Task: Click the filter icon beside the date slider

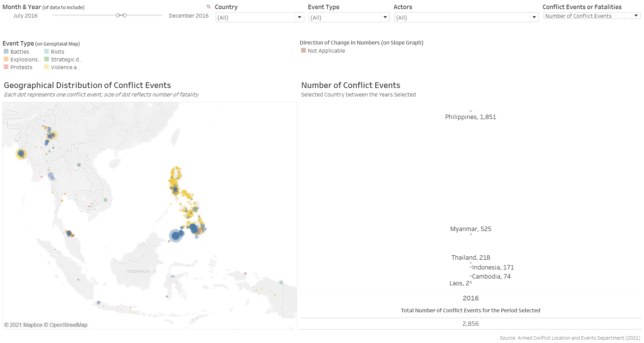Action: (208, 7)
